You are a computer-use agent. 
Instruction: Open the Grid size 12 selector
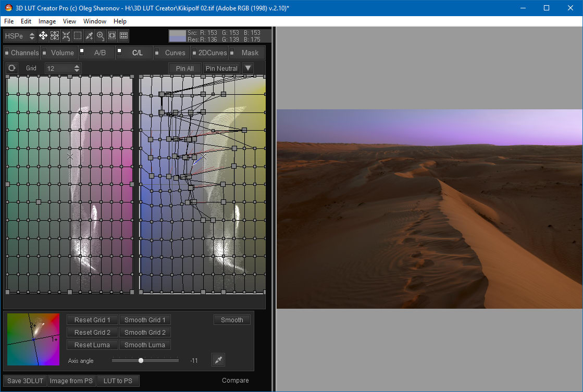63,68
